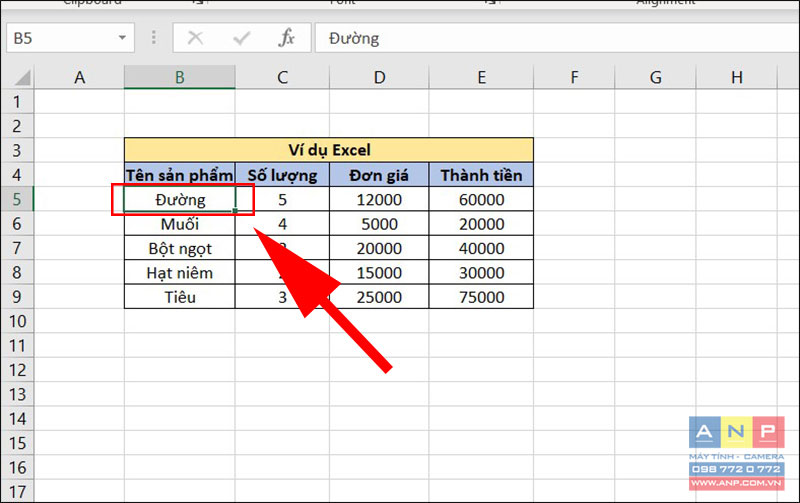The height and width of the screenshot is (503, 800).
Task: Click the total cell 60000
Action: [481, 199]
